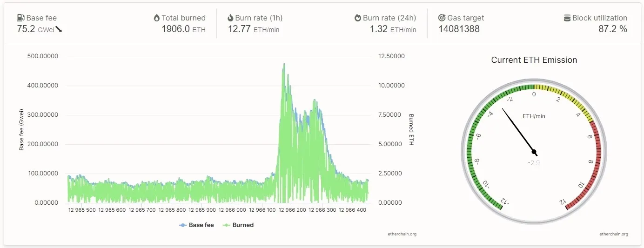The width and height of the screenshot is (644, 248).
Task: Click the 87.2 % block utilization value
Action: 612,29
